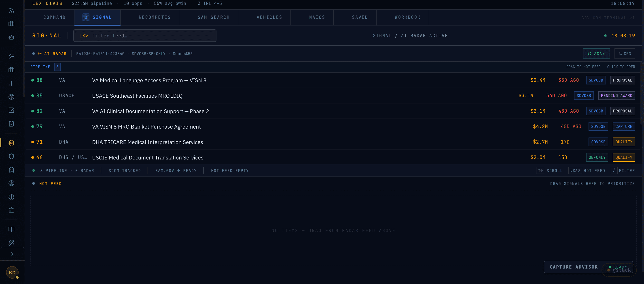Screen dimensions: 644x284
Task: Open the ghost sidebar icon
Action: [11, 170]
